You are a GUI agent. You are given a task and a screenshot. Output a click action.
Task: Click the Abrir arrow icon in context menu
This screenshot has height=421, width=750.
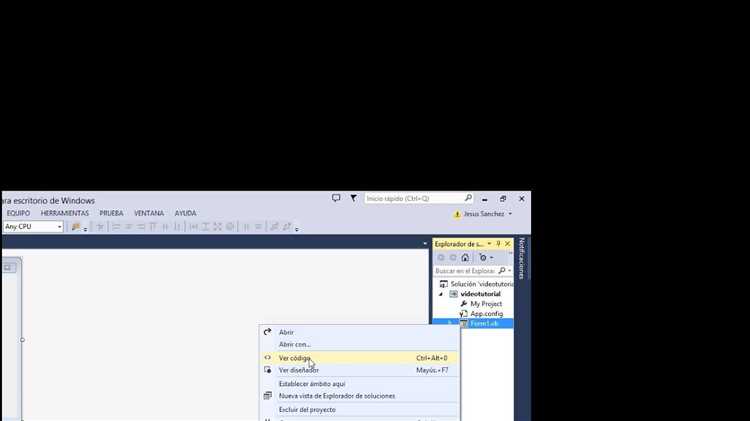tap(267, 332)
